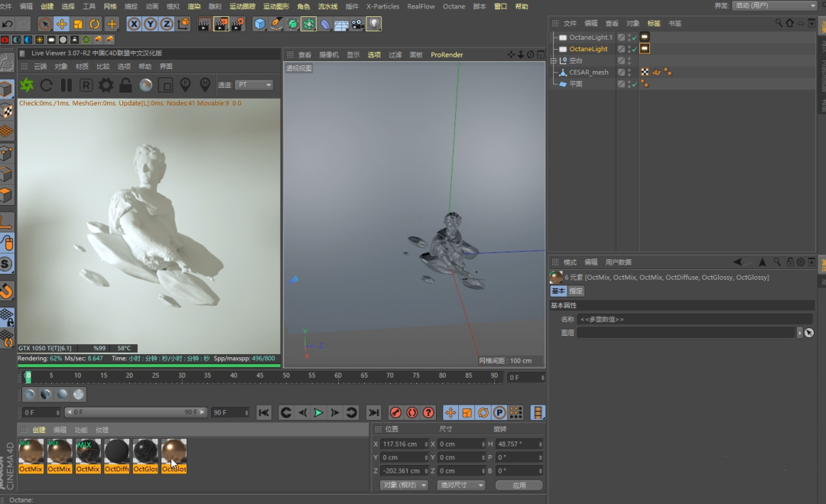Toggle X axis lock
The image size is (826, 504).
pyautogui.click(x=134, y=24)
